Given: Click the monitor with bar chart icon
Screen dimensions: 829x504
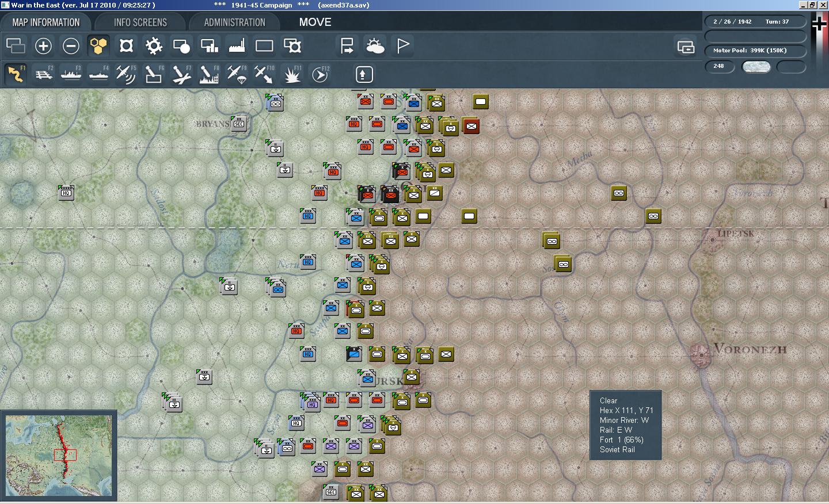Looking at the screenshot, I should coord(209,45).
